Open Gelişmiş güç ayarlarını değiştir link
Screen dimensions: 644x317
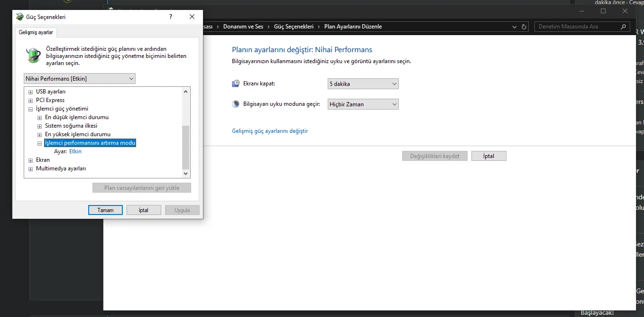(x=270, y=131)
